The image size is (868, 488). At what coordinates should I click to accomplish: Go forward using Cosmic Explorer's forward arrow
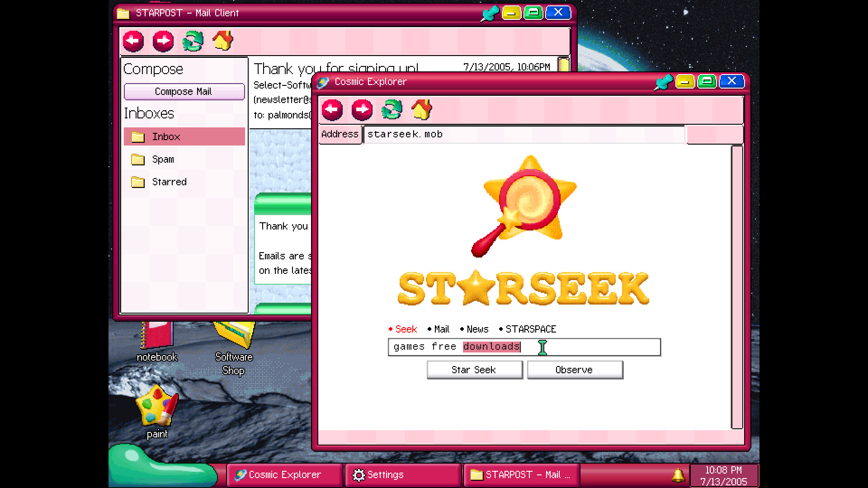(x=362, y=110)
